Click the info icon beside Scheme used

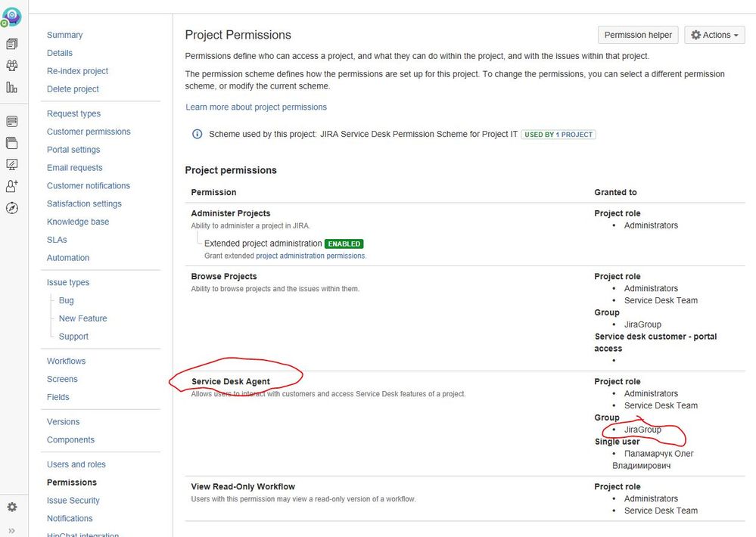coord(198,134)
